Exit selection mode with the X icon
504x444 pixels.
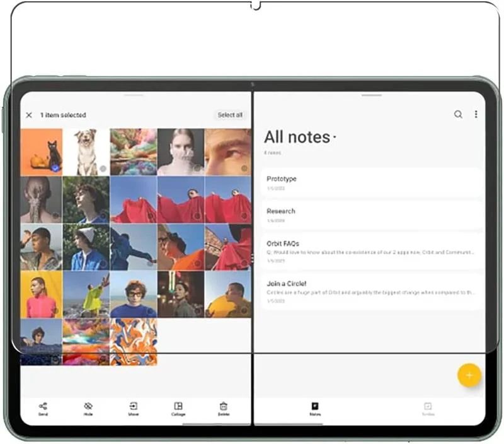click(x=29, y=115)
